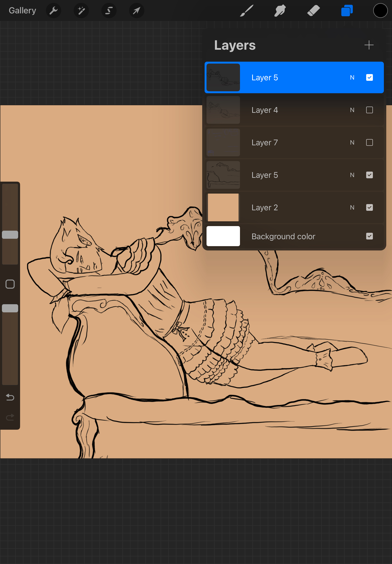Tap the Layer 4 thumbnail

tap(223, 110)
